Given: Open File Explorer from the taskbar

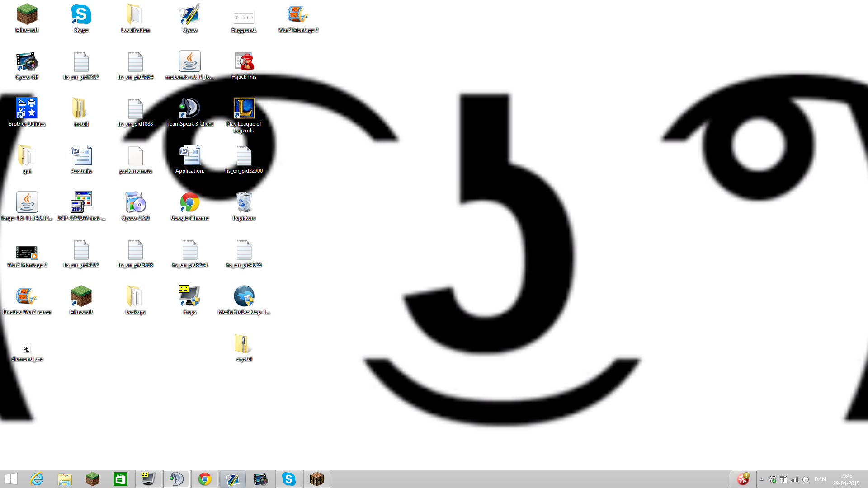Looking at the screenshot, I should pos(65,479).
